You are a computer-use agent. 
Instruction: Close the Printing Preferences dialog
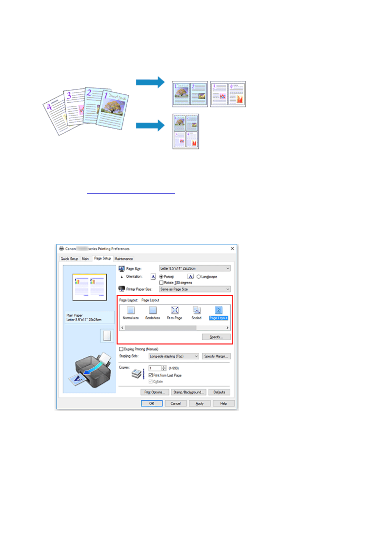(232, 249)
